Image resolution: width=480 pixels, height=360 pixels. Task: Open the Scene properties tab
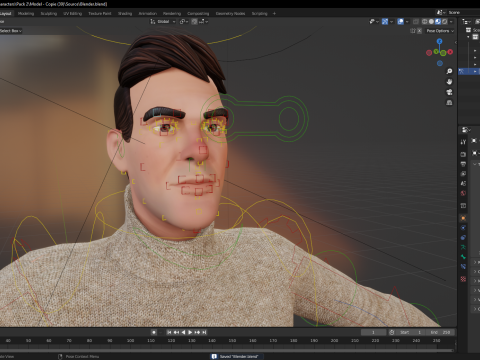tap(463, 183)
